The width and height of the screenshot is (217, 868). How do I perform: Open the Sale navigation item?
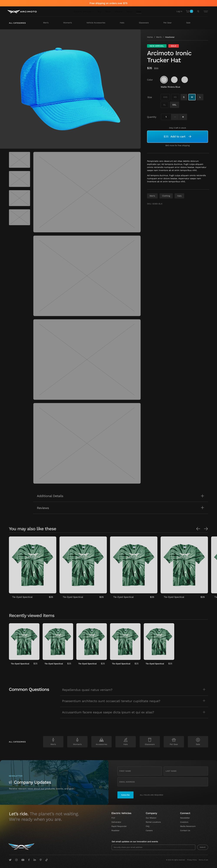pyautogui.click(x=188, y=23)
